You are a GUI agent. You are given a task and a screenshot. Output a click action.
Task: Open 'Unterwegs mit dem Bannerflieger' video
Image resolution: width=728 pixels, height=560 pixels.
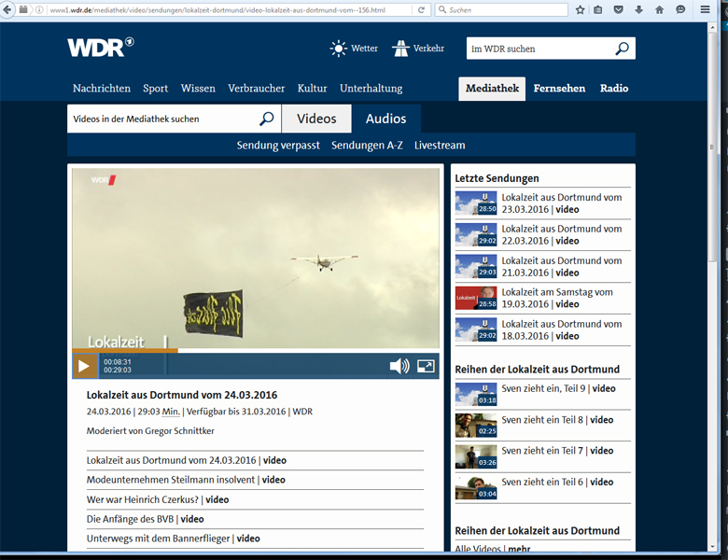(174, 539)
